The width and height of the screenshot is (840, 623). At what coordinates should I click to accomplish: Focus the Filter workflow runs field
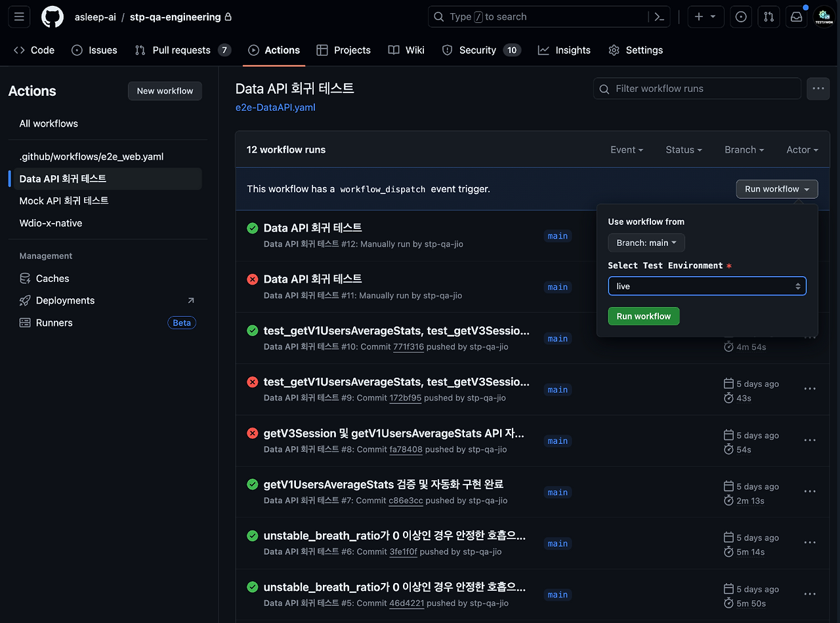(x=697, y=89)
